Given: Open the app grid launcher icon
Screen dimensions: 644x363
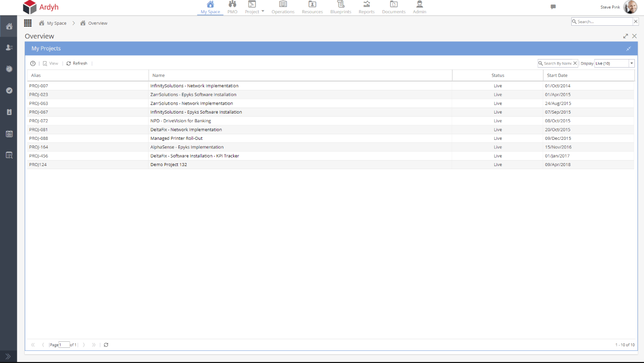Looking at the screenshot, I should tap(28, 23).
